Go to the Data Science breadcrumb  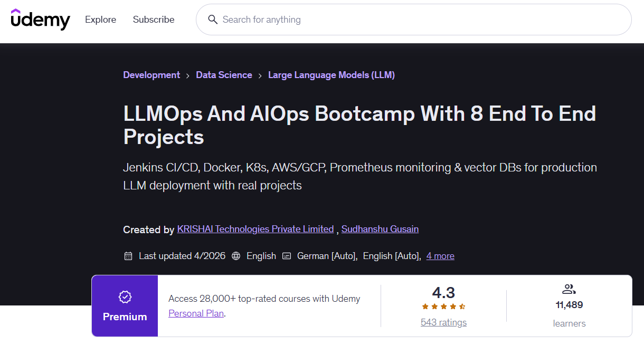point(224,75)
